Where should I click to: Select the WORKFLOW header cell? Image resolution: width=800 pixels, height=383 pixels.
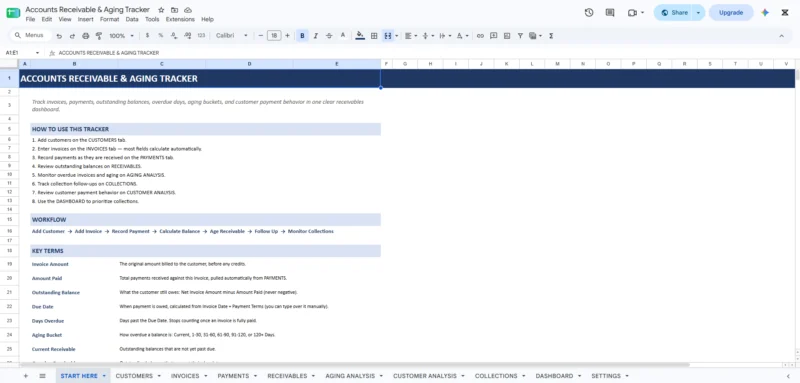pyautogui.click(x=206, y=220)
